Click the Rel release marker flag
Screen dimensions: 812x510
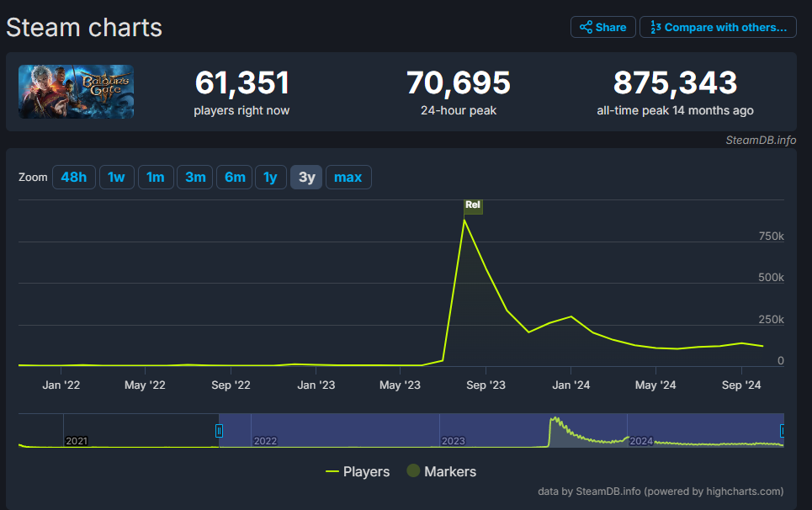(473, 205)
